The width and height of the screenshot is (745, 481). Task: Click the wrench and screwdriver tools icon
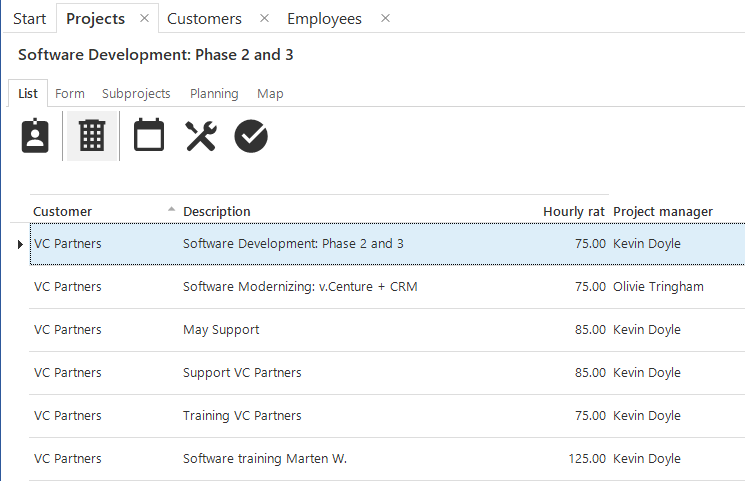point(201,136)
